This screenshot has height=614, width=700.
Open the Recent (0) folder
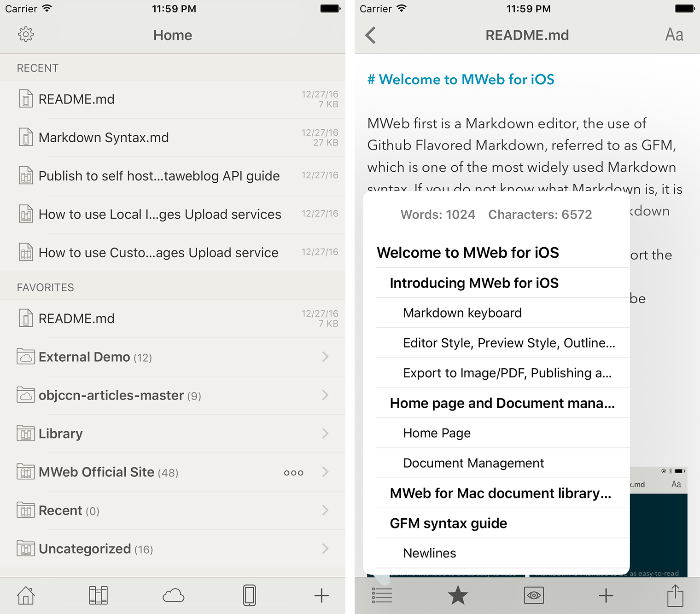[173, 510]
